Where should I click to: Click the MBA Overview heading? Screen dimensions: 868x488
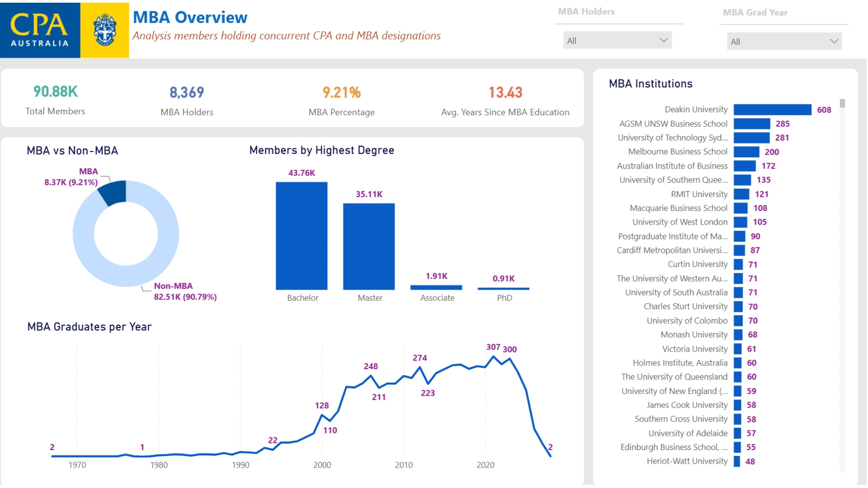click(190, 17)
